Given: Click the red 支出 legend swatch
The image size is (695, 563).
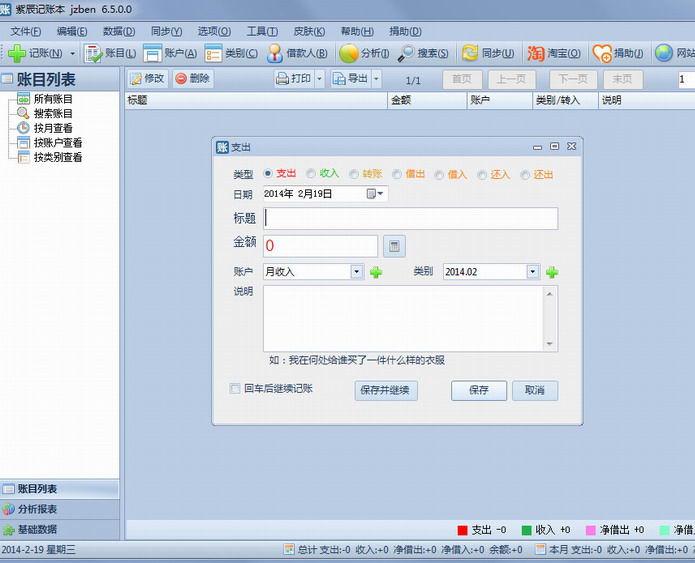Looking at the screenshot, I should [462, 530].
